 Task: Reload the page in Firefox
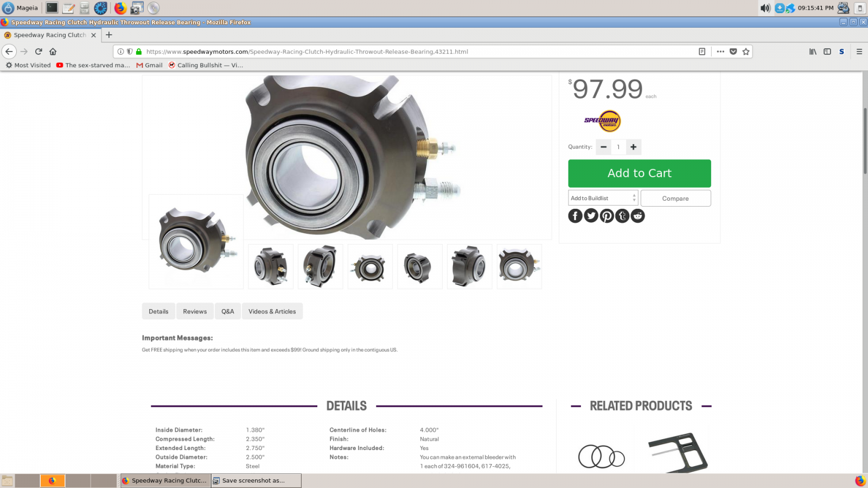[x=39, y=52]
